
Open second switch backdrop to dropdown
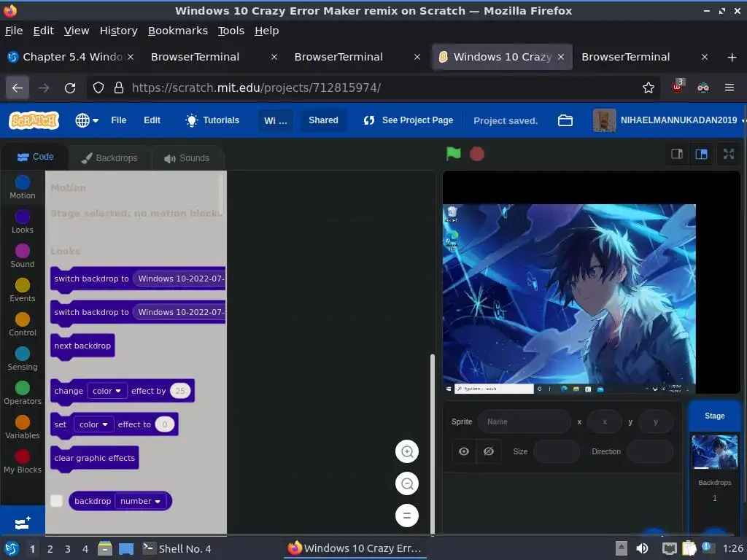point(179,312)
